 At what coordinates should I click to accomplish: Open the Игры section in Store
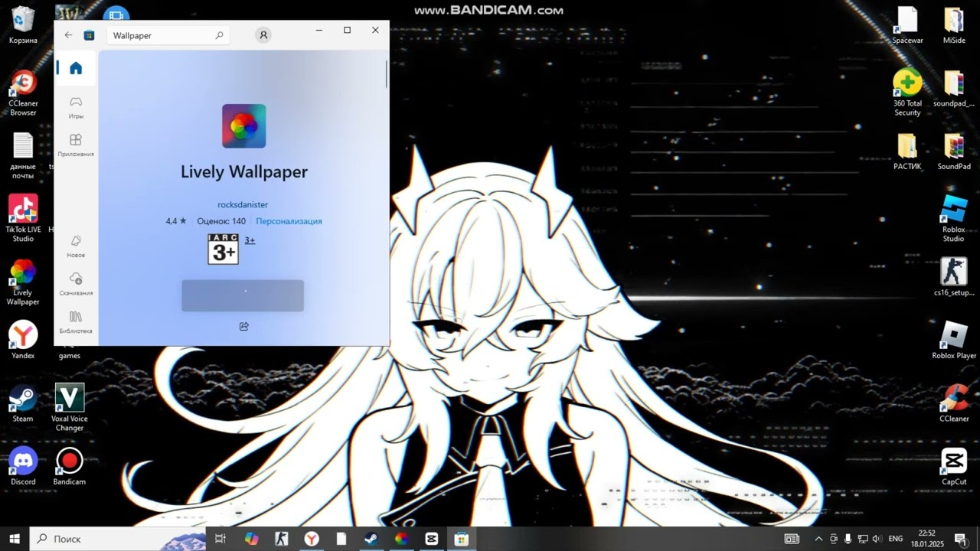(x=76, y=107)
